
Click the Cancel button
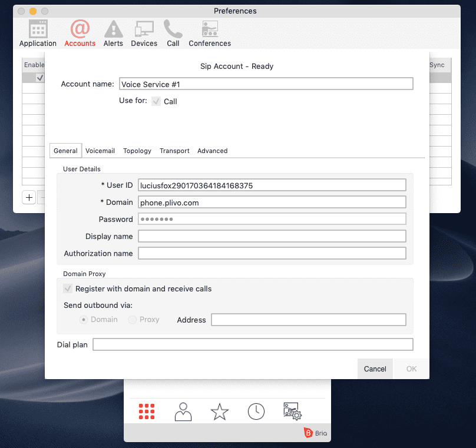[375, 369]
